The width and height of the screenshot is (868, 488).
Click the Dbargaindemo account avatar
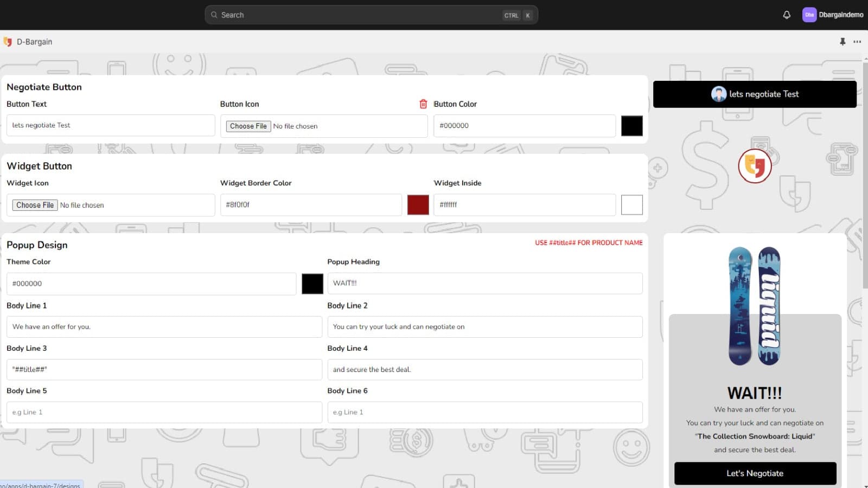click(809, 15)
